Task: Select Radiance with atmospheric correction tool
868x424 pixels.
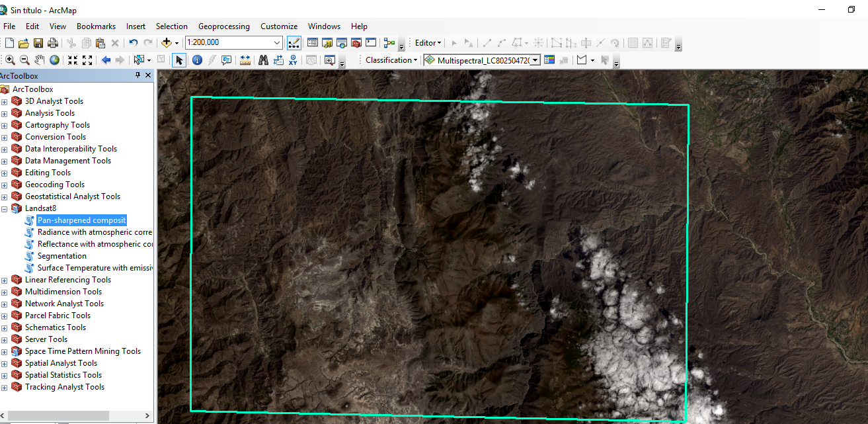Action: coord(95,232)
